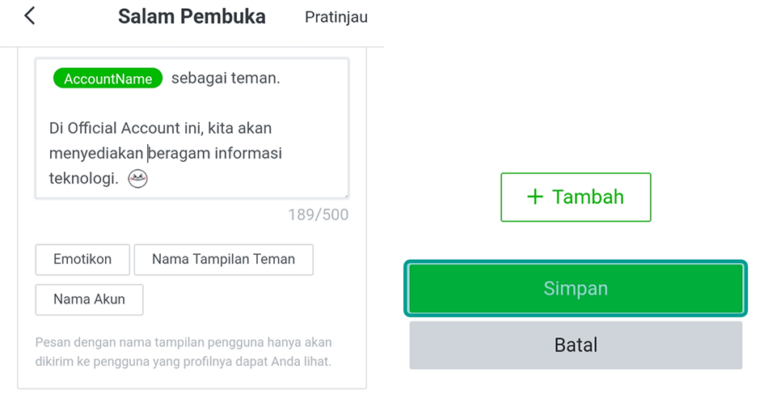Cancel changes with the Batal button
This screenshot has height=395, width=768.
click(576, 345)
